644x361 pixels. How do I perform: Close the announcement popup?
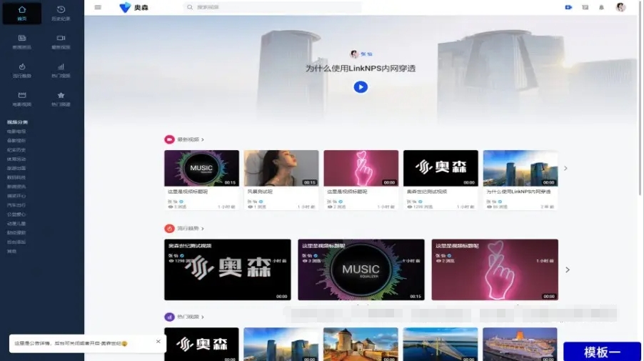158,342
